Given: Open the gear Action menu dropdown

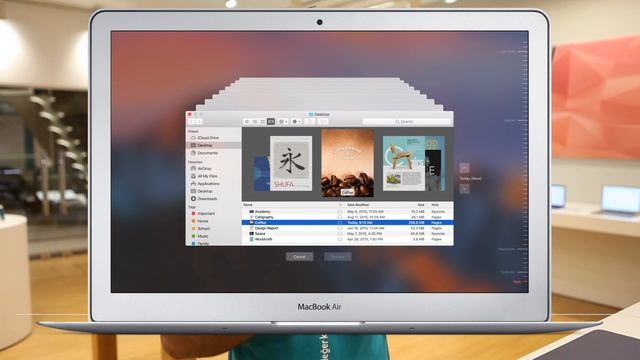Looking at the screenshot, I should pos(297,122).
